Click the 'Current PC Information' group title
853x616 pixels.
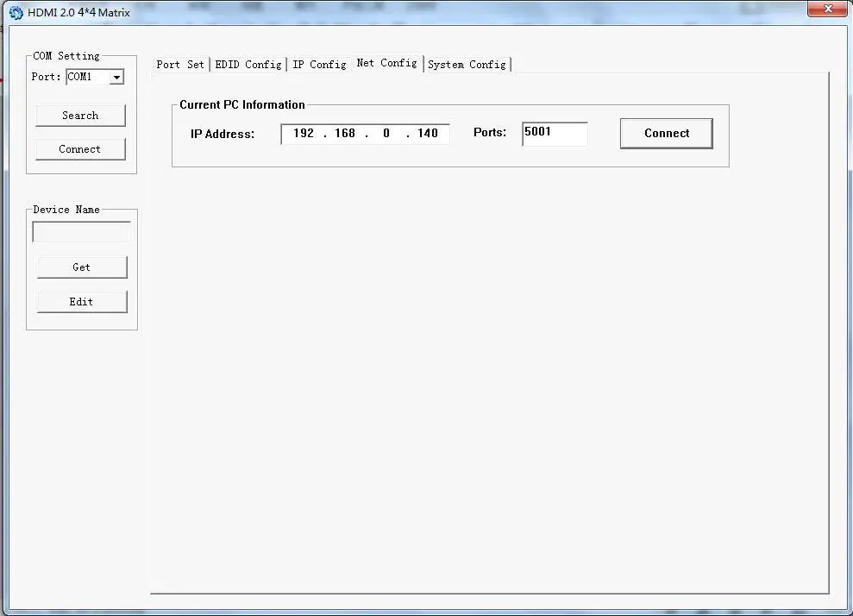click(x=242, y=104)
